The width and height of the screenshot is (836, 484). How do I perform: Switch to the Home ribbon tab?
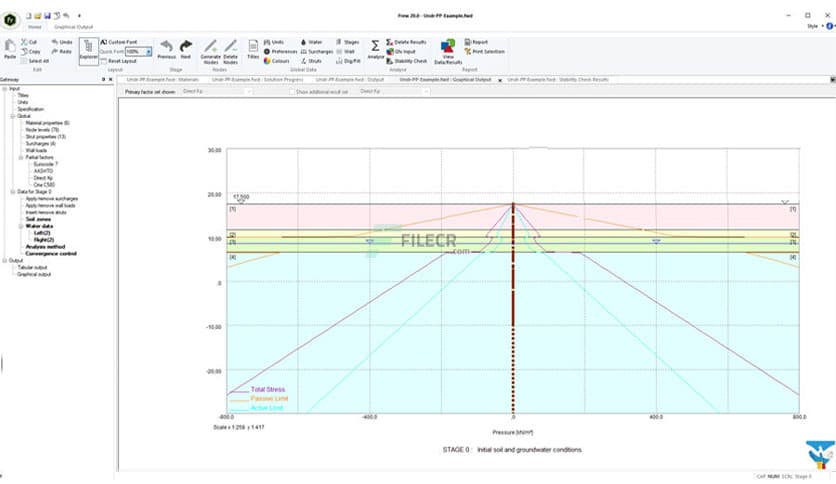coord(34,27)
